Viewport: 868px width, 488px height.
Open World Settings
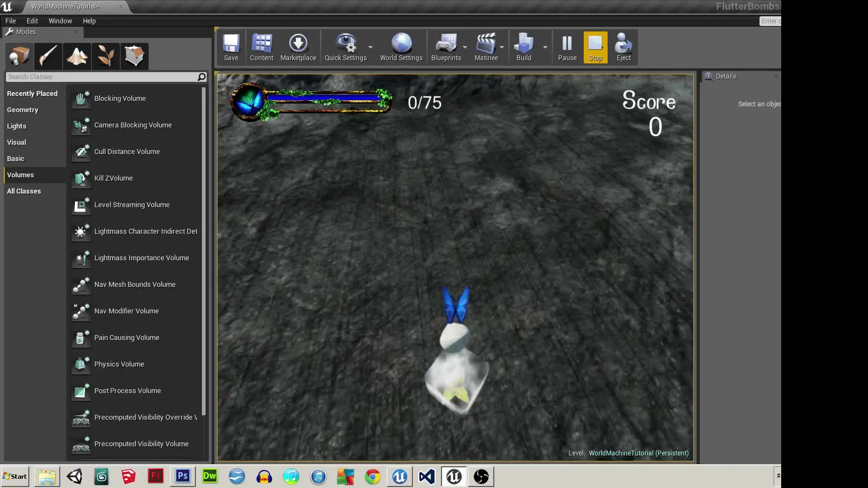click(401, 47)
